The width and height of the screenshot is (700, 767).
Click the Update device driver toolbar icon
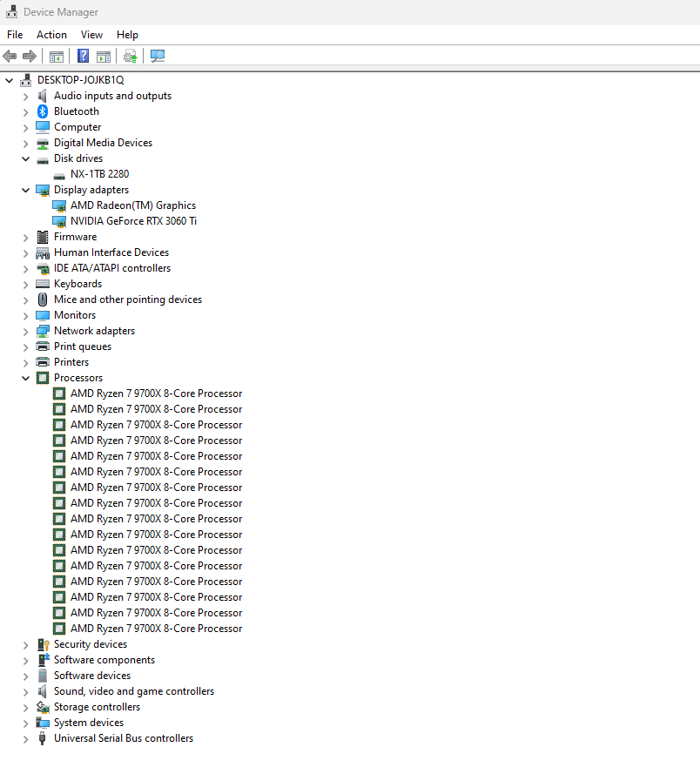tap(131, 57)
